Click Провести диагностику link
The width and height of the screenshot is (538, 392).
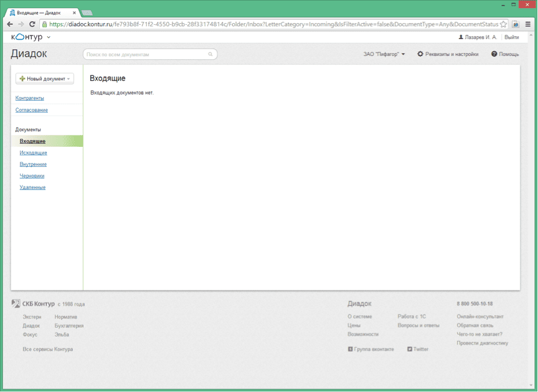[x=482, y=343]
